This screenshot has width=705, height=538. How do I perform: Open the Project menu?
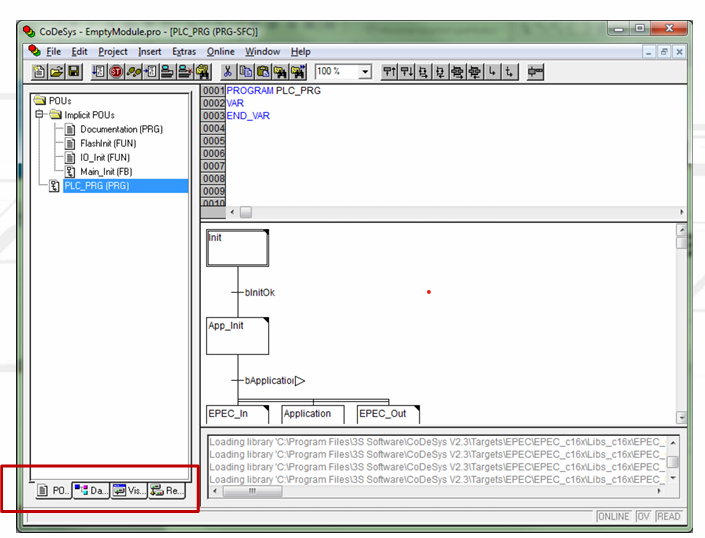(113, 52)
